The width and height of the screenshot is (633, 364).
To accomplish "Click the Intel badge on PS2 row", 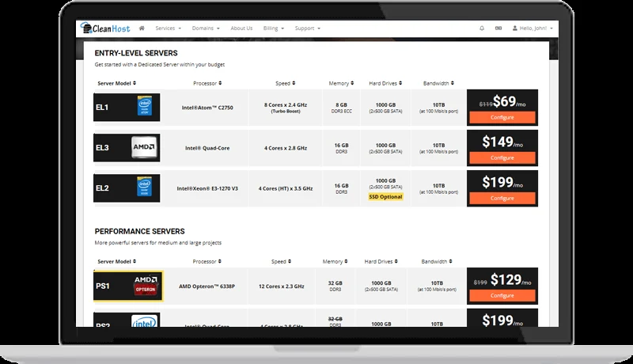I will (144, 320).
